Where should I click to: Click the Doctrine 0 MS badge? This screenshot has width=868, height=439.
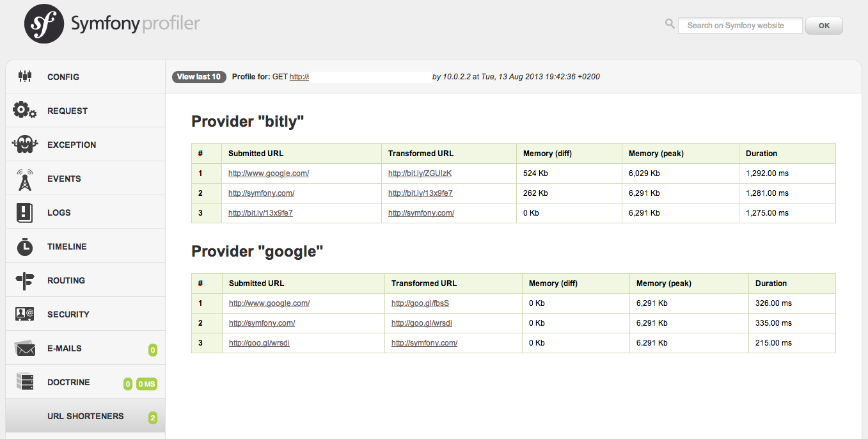click(x=146, y=384)
